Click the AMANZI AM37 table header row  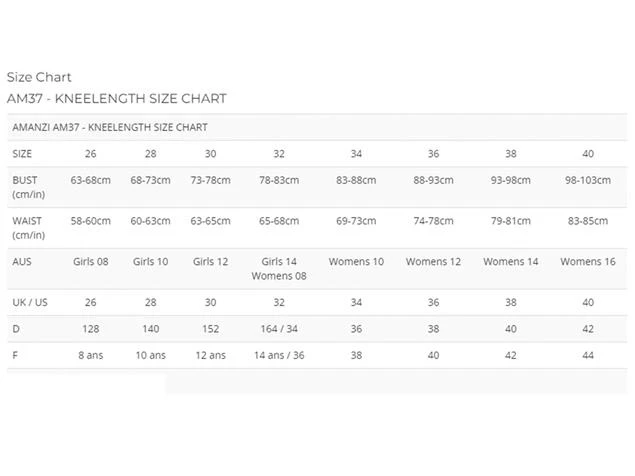pos(110,128)
